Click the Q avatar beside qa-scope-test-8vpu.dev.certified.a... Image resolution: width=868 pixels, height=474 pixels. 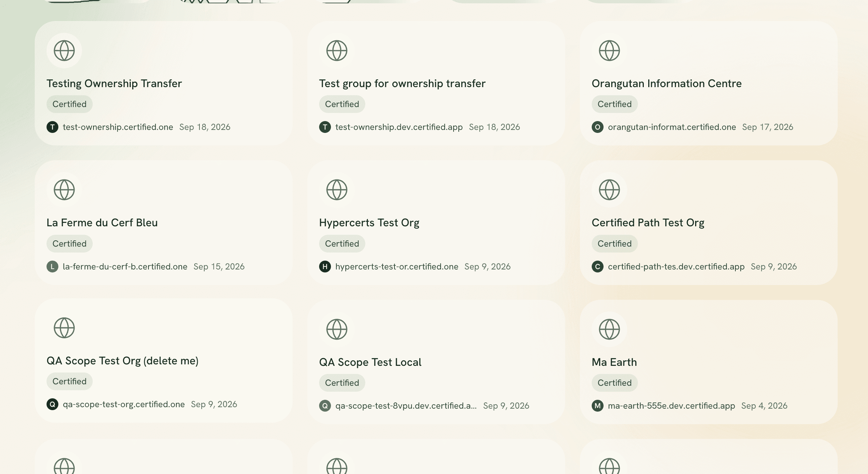click(325, 406)
